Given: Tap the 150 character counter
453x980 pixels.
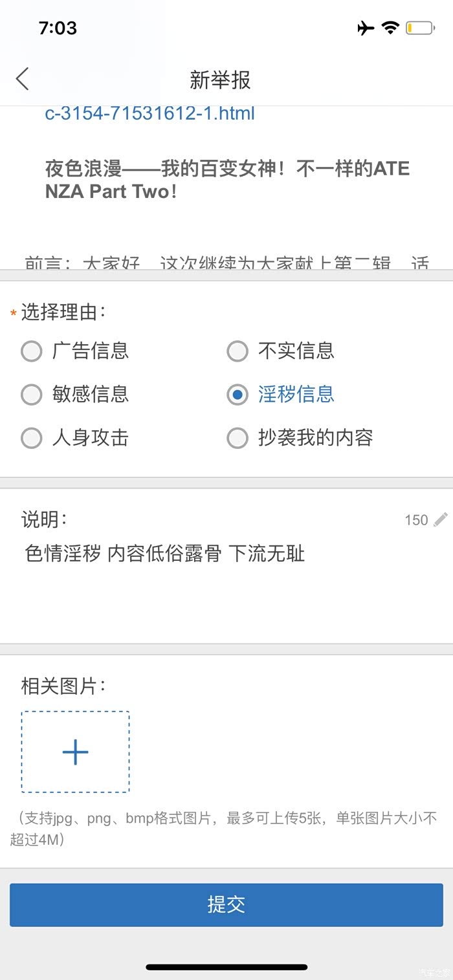Looking at the screenshot, I should tap(416, 520).
